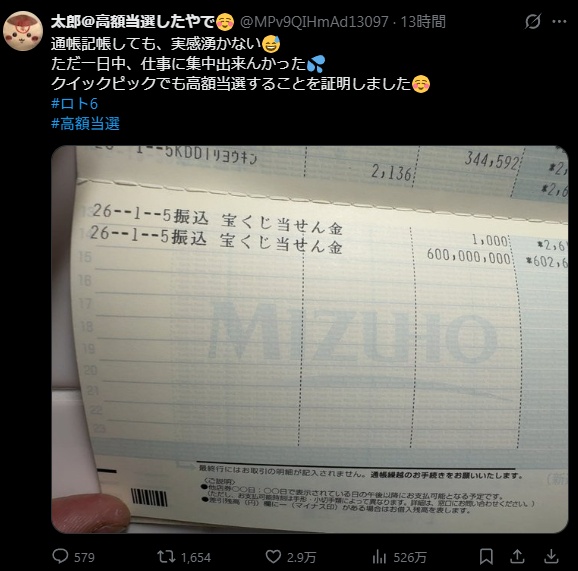Open the user's avatar profile picture
Viewport: 578px width, 571px height.
pos(23,31)
